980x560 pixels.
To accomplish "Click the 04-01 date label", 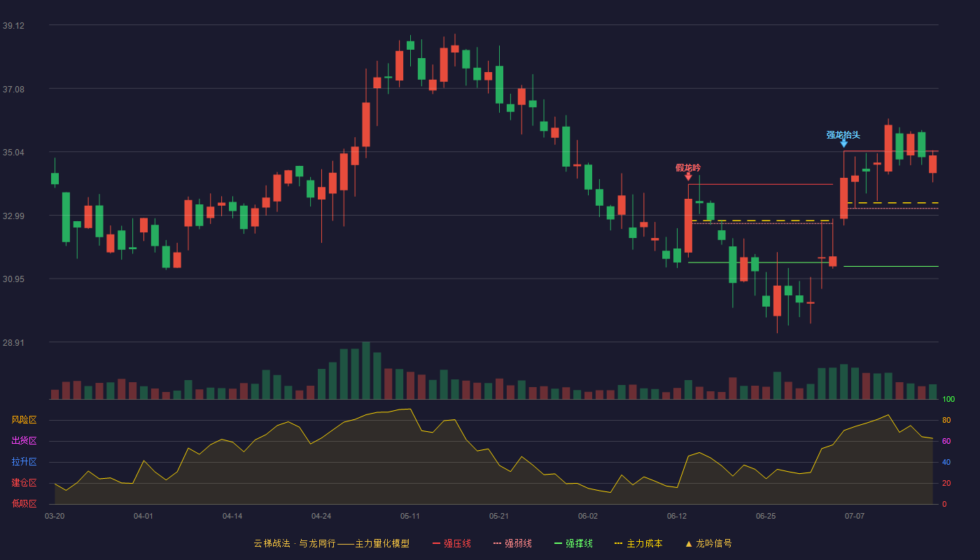I will pos(143,516).
